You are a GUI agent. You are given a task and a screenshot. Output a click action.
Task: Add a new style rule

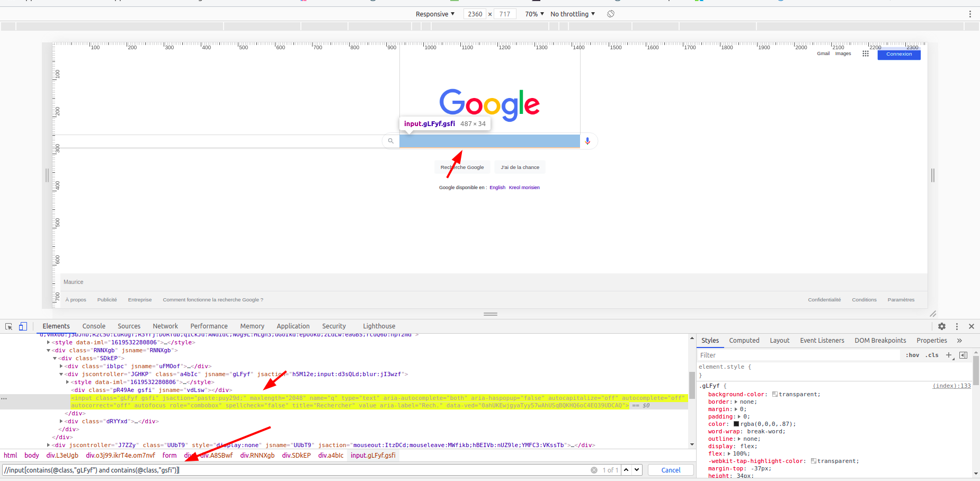click(x=949, y=355)
